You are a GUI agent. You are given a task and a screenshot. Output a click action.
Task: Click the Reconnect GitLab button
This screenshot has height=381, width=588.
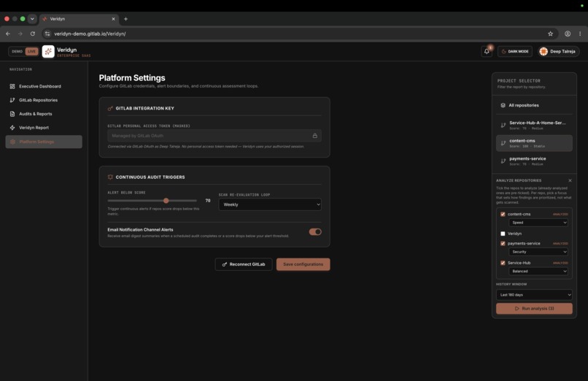pos(244,264)
